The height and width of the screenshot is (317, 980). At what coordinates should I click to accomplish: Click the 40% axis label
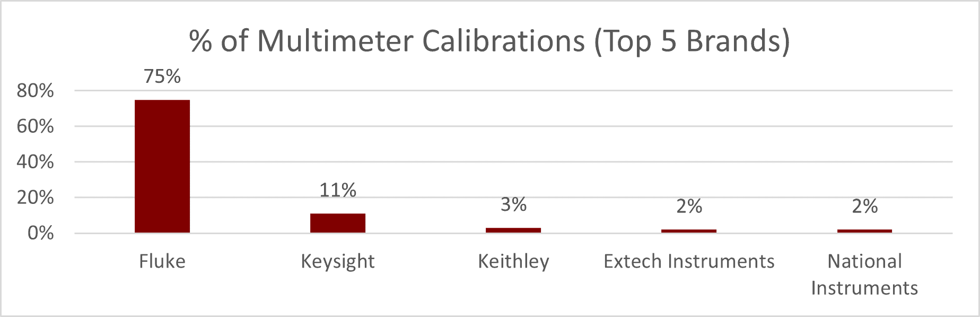coord(36,162)
